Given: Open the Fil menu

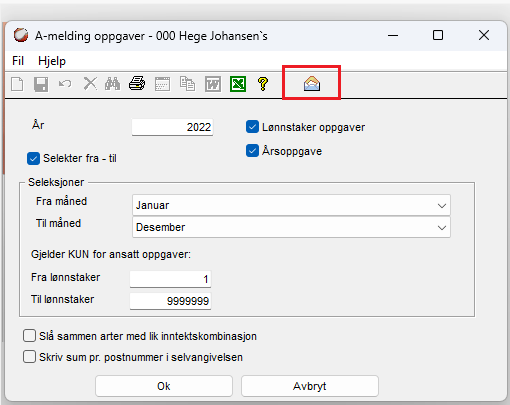Looking at the screenshot, I should pos(18,61).
